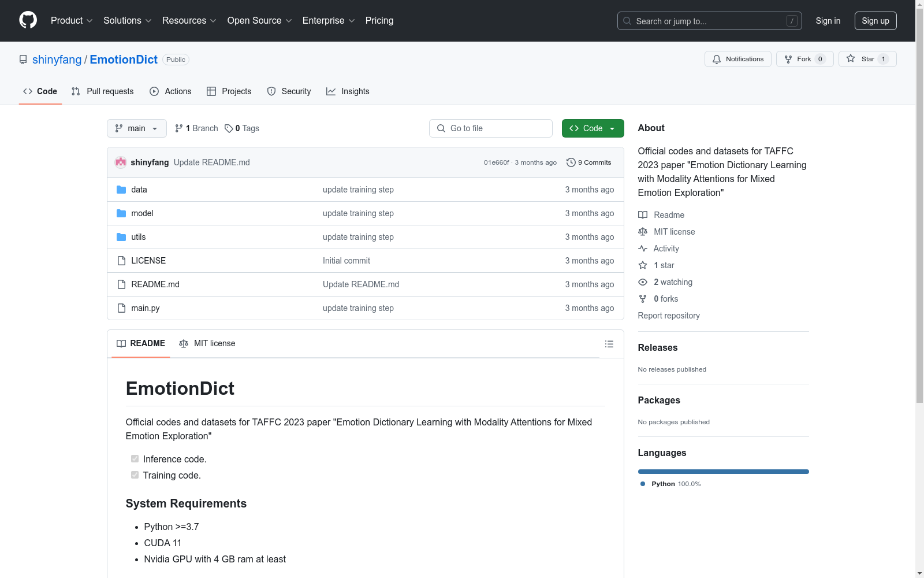Click the fork icon beside 0 forks
This screenshot has width=924, height=578.
643,299
